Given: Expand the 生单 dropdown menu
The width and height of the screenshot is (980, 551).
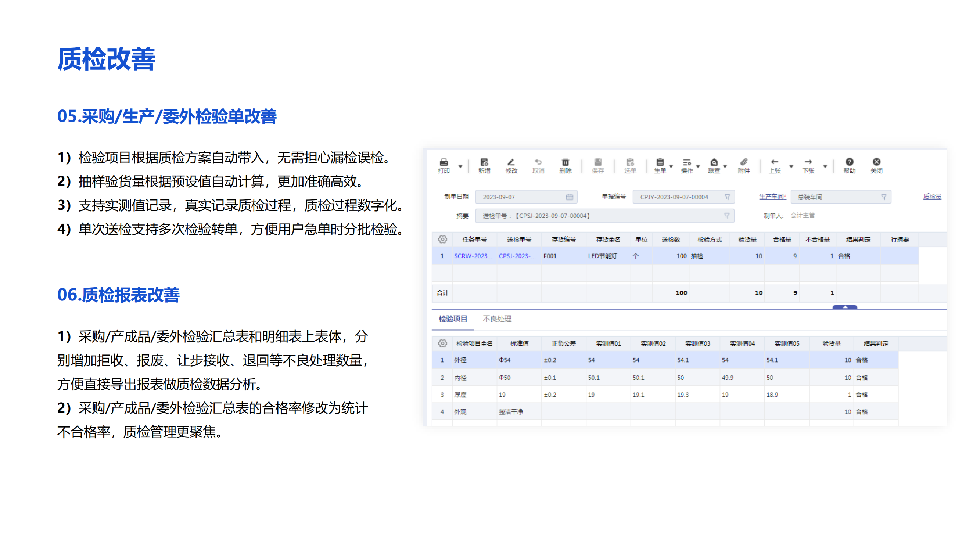Looking at the screenshot, I should 671,166.
